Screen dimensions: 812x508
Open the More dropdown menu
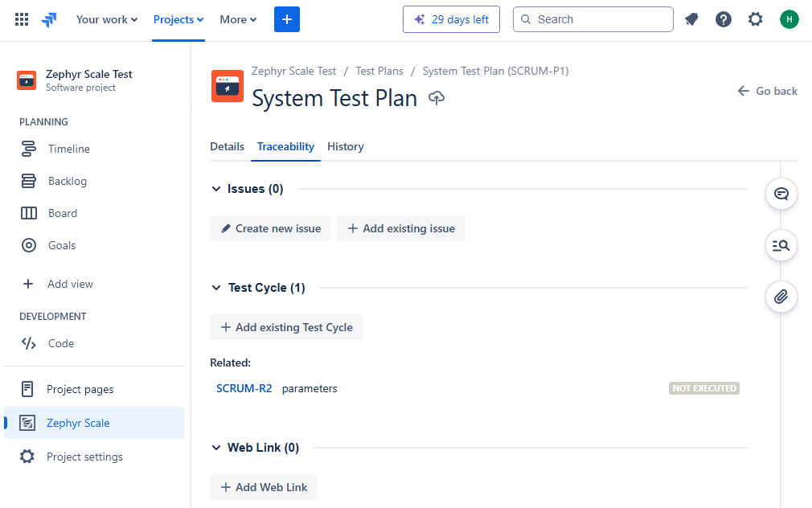[x=238, y=19]
